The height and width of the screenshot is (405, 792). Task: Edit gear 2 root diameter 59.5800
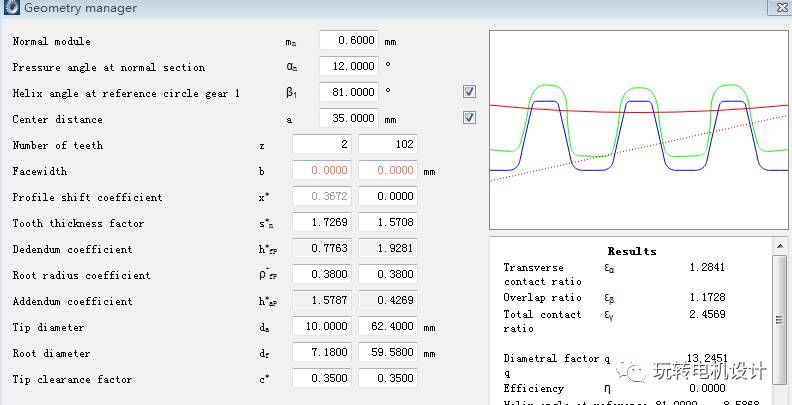point(388,352)
